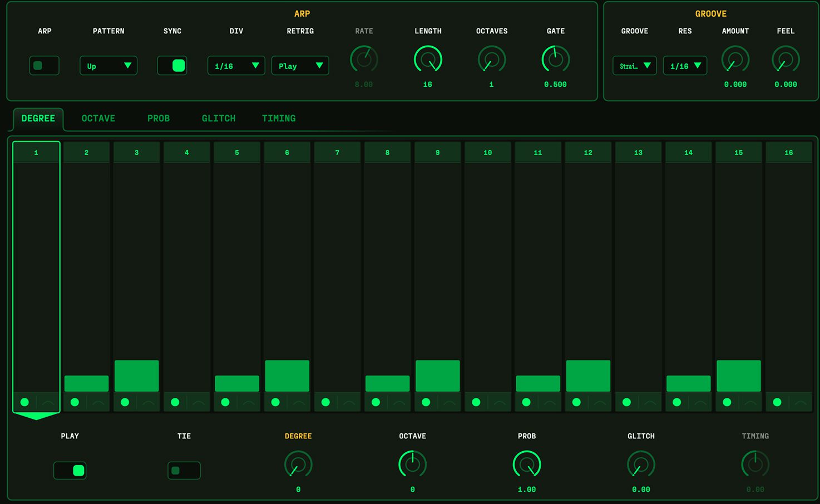Screen dimensions: 820x504
Task: Click the play dot icon under step 14
Action: [x=677, y=402]
